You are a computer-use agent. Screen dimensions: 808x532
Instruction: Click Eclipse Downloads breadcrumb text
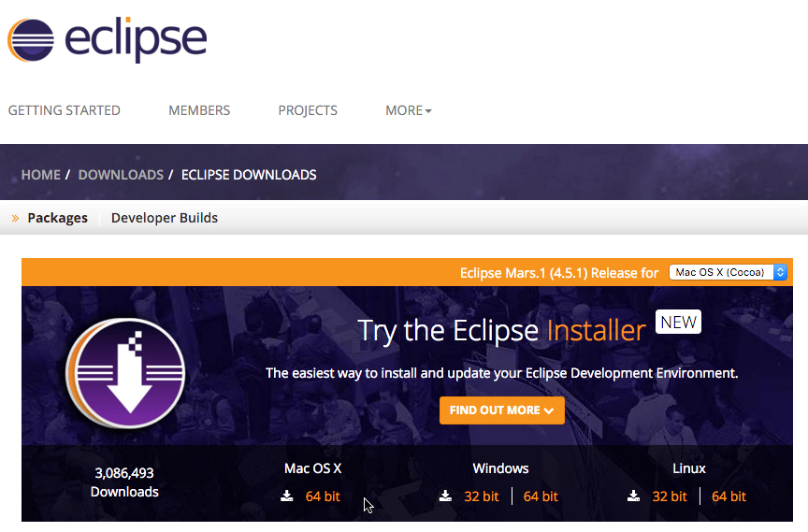point(249,175)
